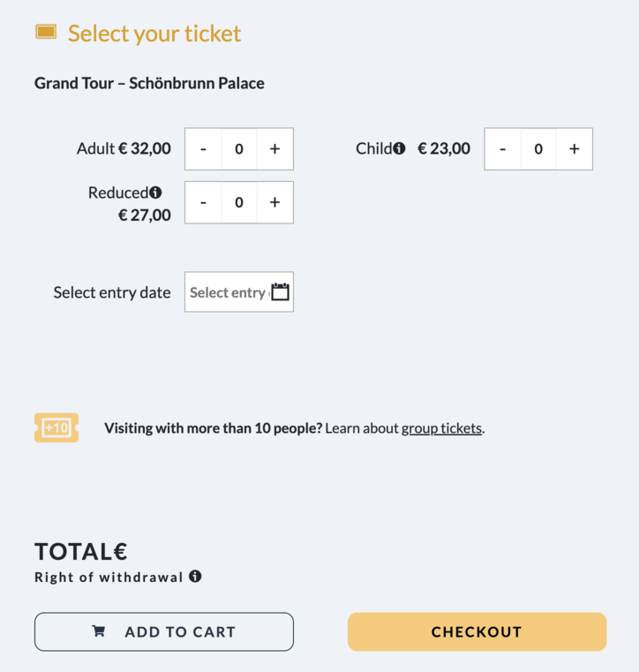Open the group tickets link
This screenshot has width=639, height=672.
pos(441,428)
